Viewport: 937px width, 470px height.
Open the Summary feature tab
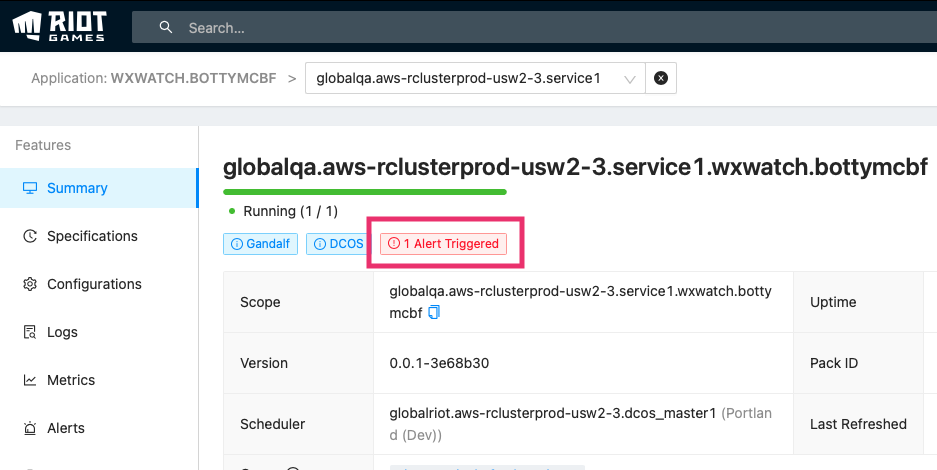(x=77, y=188)
